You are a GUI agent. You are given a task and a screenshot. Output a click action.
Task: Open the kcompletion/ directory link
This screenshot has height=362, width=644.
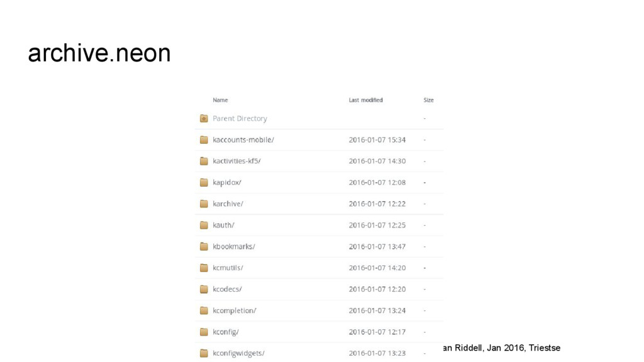point(235,310)
